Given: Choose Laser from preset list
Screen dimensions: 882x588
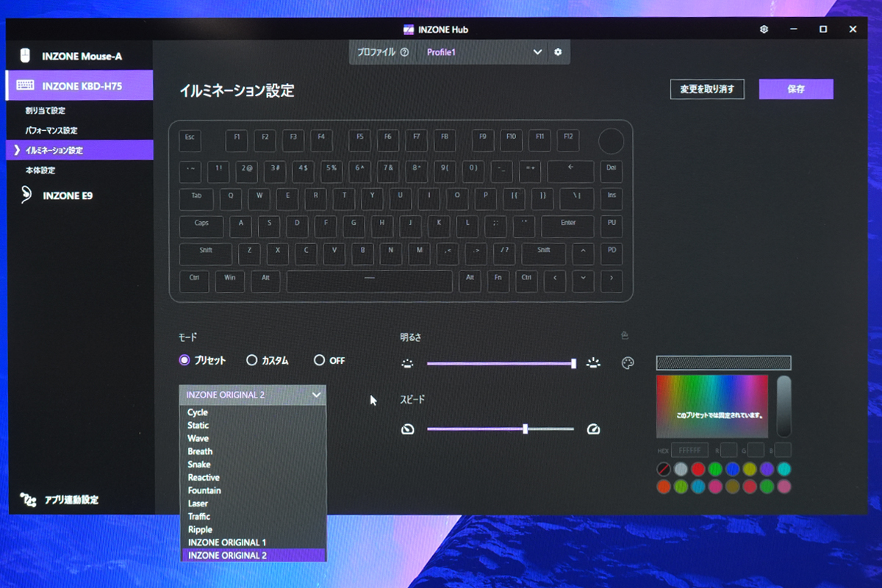Looking at the screenshot, I should coord(253,503).
